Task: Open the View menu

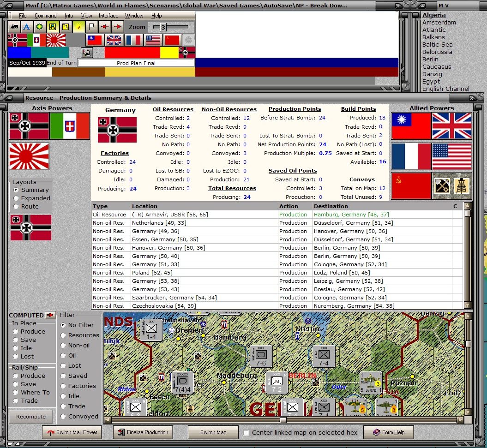Action: point(86,16)
